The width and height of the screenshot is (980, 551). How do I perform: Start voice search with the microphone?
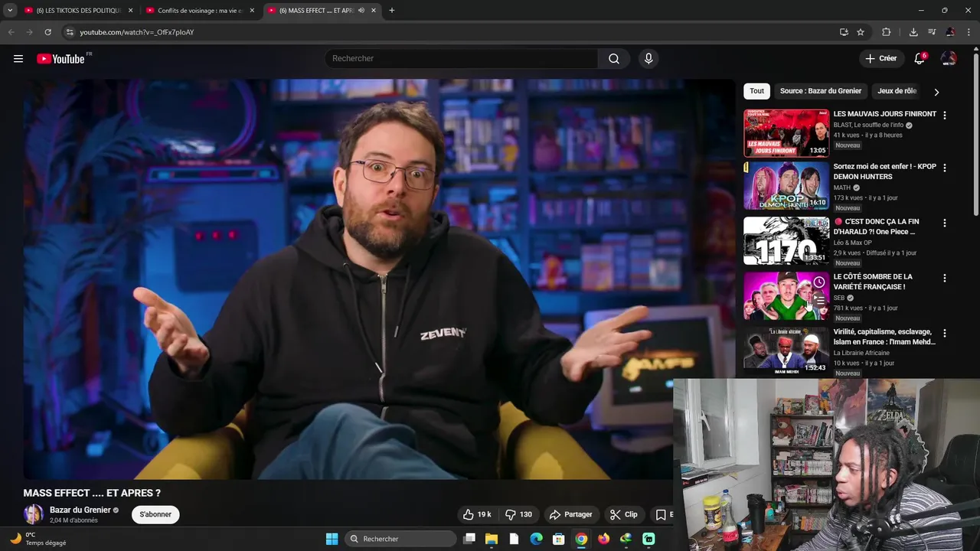coord(648,59)
